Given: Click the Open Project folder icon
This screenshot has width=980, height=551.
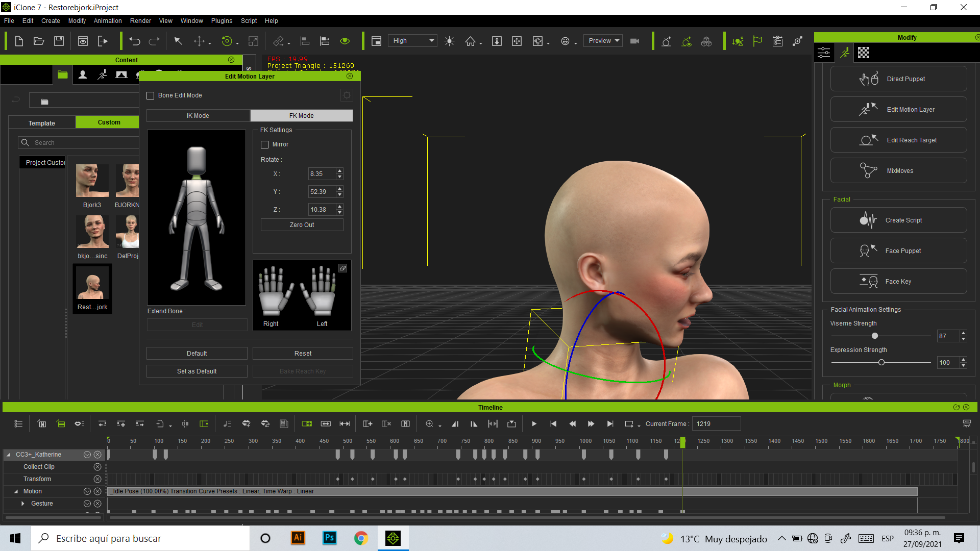Looking at the screenshot, I should pyautogui.click(x=39, y=41).
